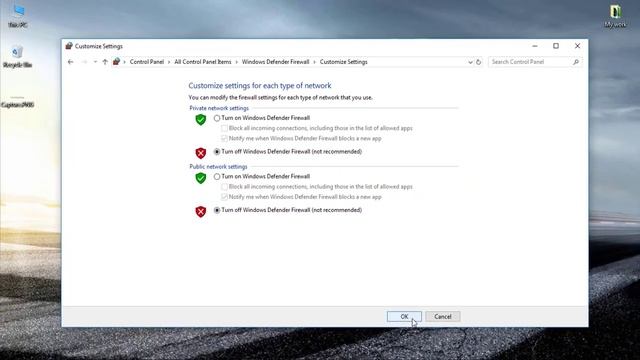Toggle Notify me checkbox under private settings
The image size is (640, 360).
tap(224, 139)
